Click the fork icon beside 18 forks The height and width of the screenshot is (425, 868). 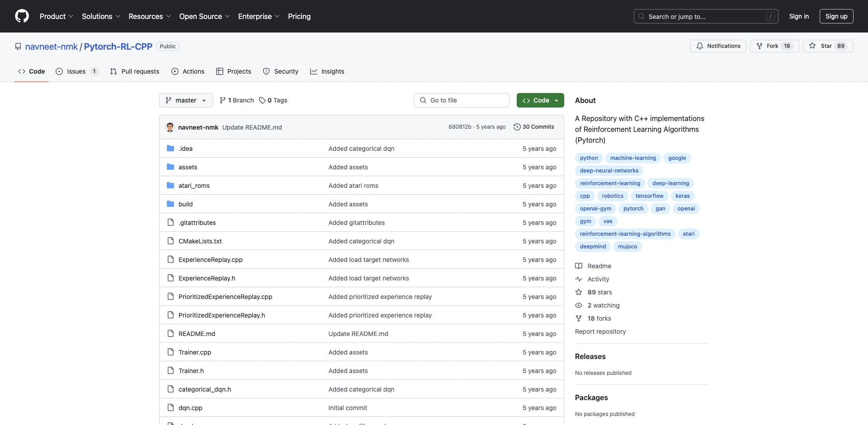pos(579,318)
